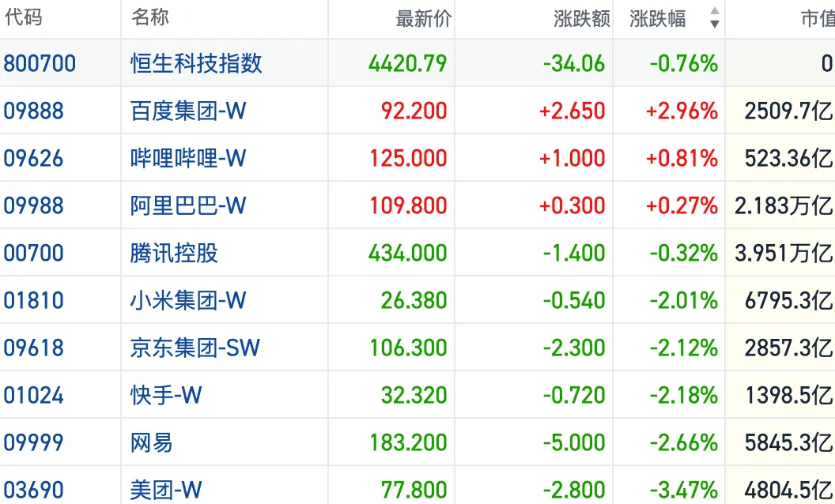
Task: Select the 106.300 price cell
Action: pyautogui.click(x=409, y=348)
